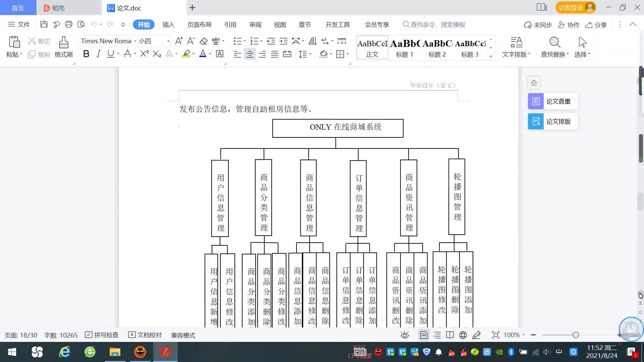Click the fullscreen fit icon in status bar

(495, 335)
